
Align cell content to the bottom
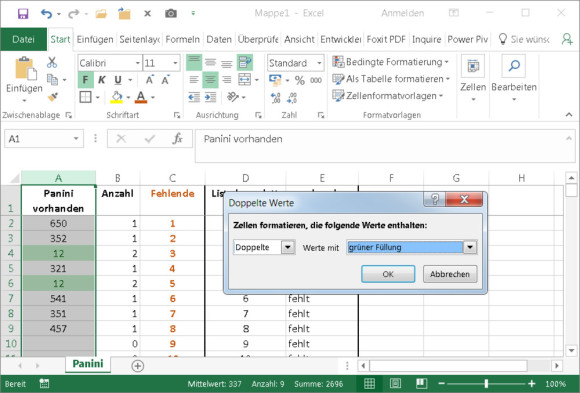tap(226, 63)
